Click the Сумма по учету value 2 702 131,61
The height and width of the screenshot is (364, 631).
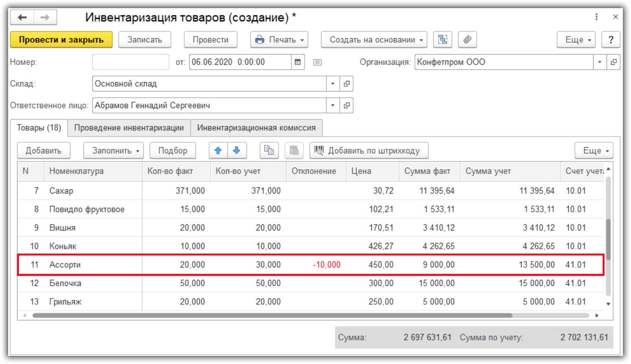tap(584, 337)
